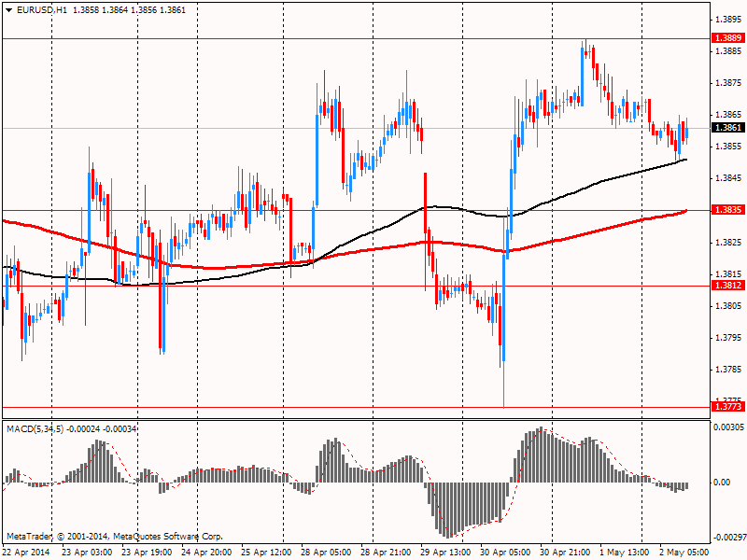Click the 2 May 05:00 time label

click(684, 552)
